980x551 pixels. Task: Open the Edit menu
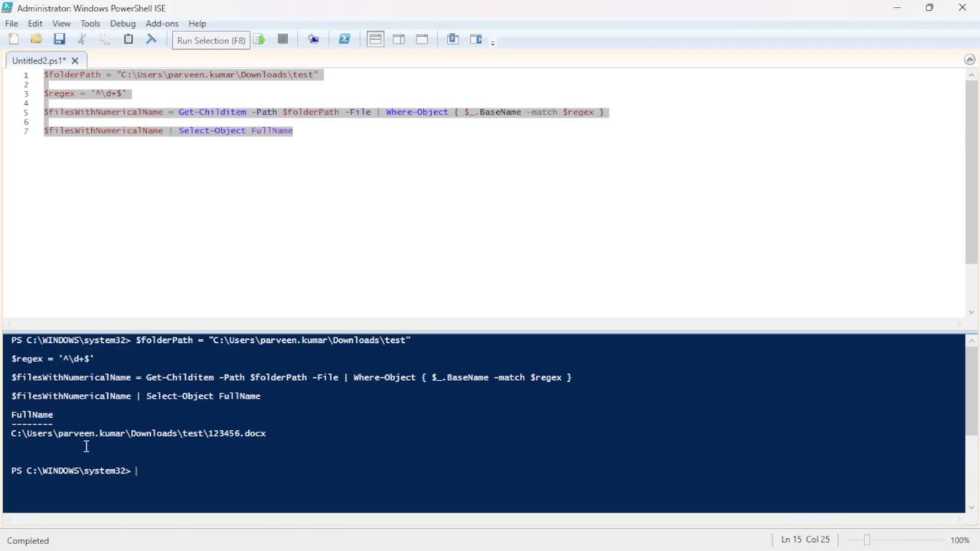click(35, 24)
